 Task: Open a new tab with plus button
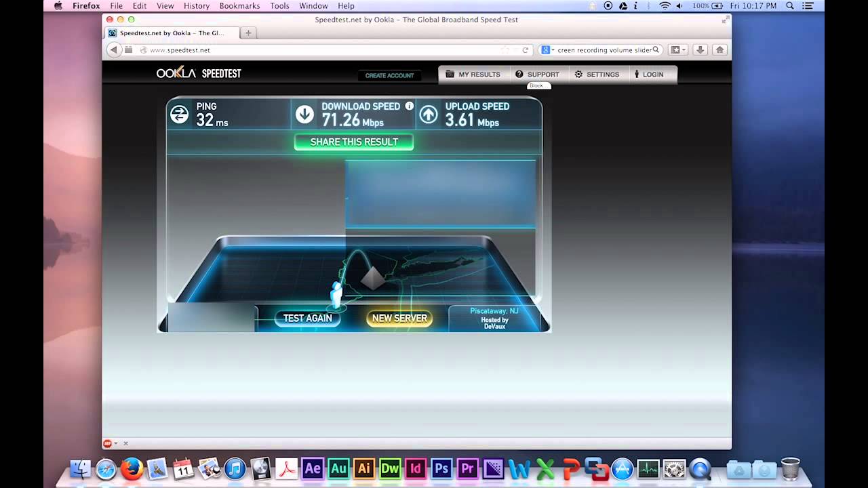pyautogui.click(x=248, y=33)
